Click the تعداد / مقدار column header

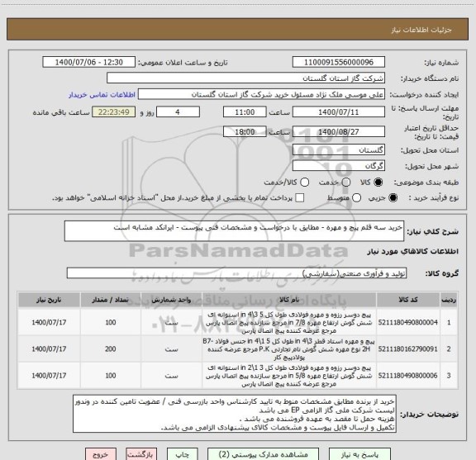click(x=111, y=300)
